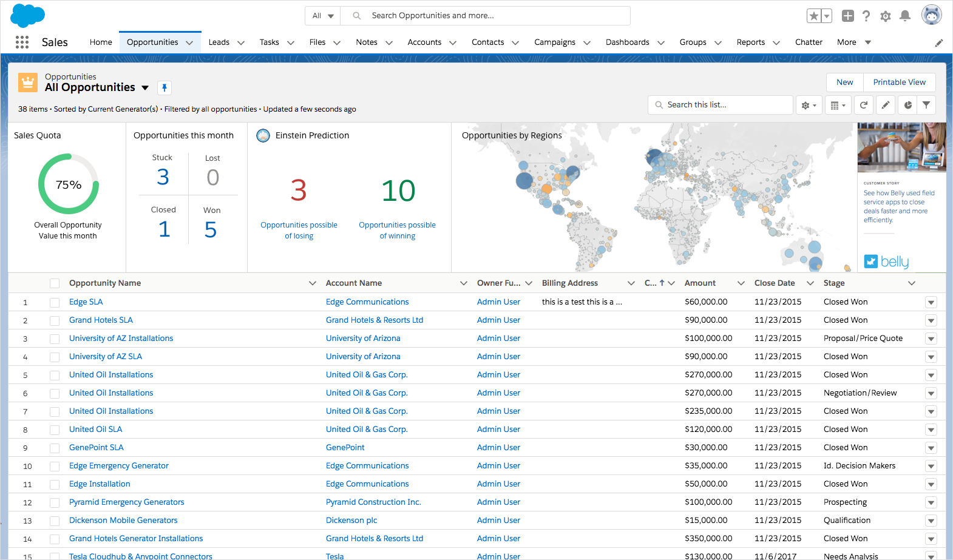
Task: Open the global actions plus icon
Action: (848, 16)
